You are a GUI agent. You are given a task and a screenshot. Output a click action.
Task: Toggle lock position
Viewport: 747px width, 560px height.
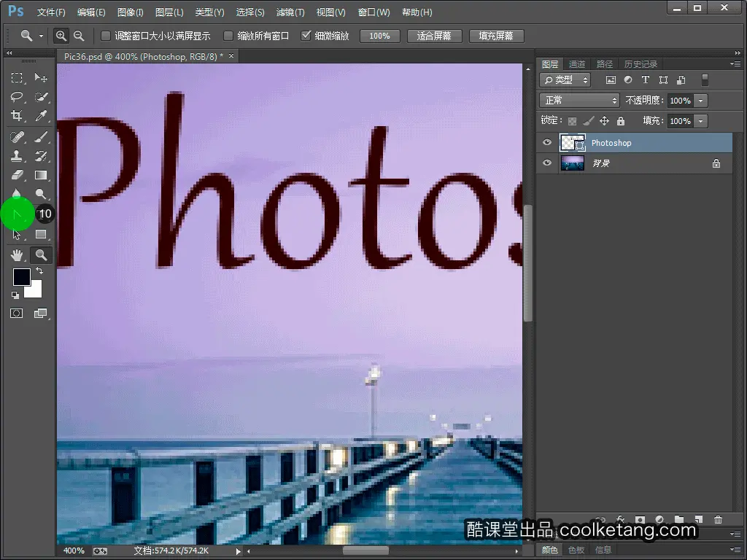click(604, 121)
